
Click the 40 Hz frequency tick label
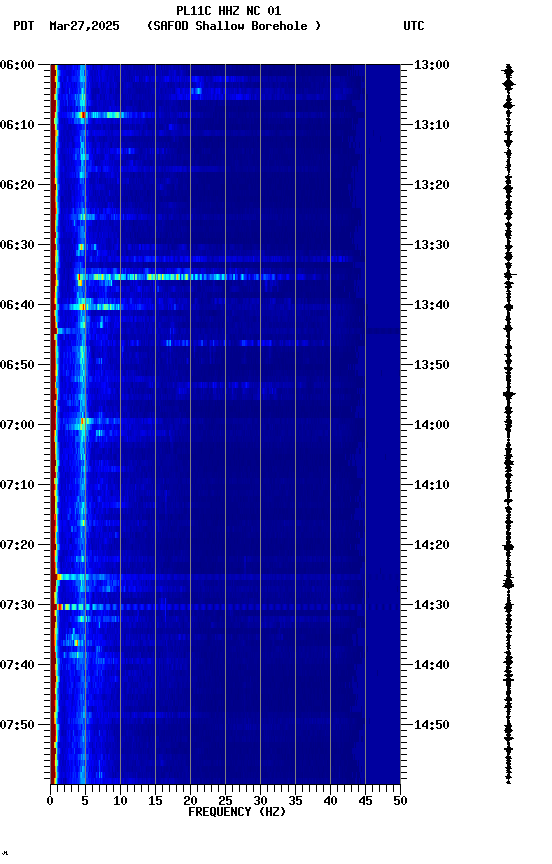[330, 801]
